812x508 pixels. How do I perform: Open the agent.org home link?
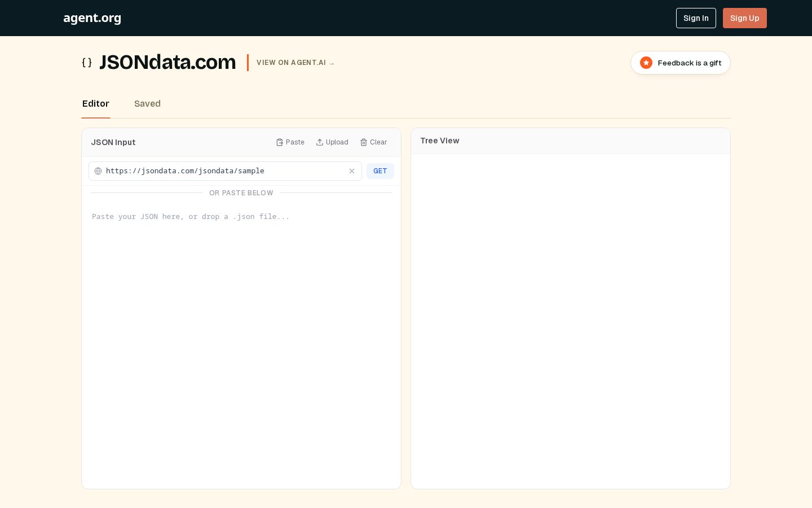pyautogui.click(x=92, y=18)
